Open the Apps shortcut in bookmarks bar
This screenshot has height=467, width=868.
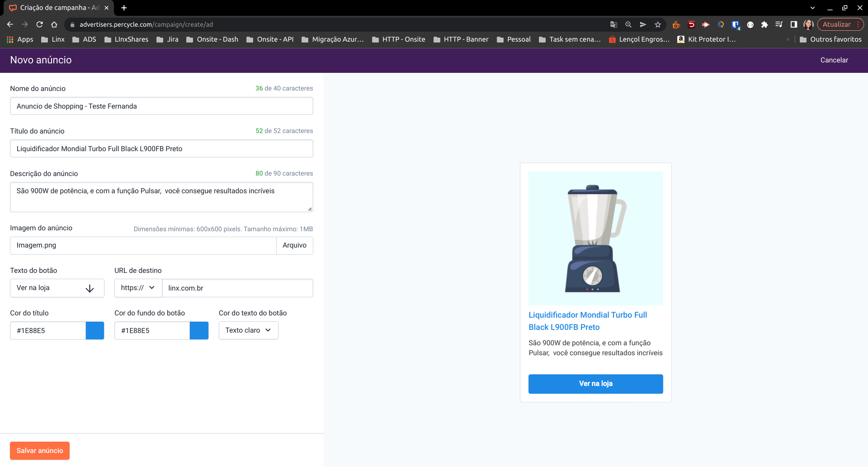[x=20, y=39]
